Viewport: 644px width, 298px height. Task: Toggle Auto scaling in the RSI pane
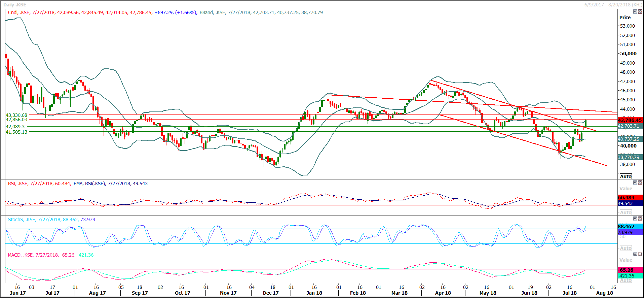[x=626, y=212]
